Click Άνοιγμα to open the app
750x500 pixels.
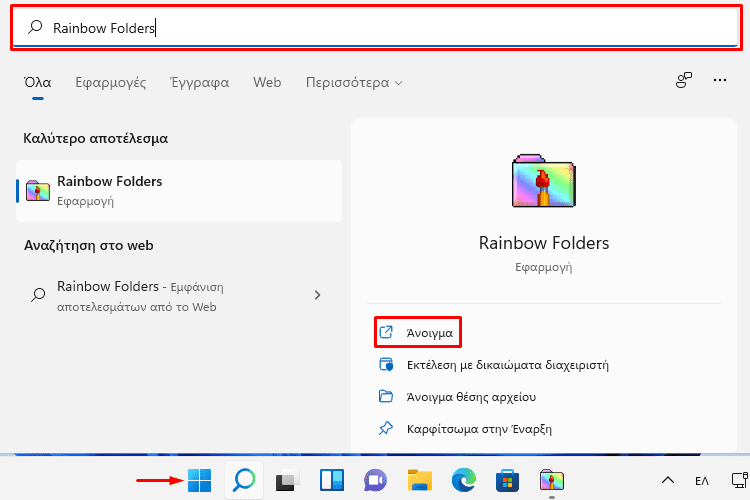pos(418,332)
